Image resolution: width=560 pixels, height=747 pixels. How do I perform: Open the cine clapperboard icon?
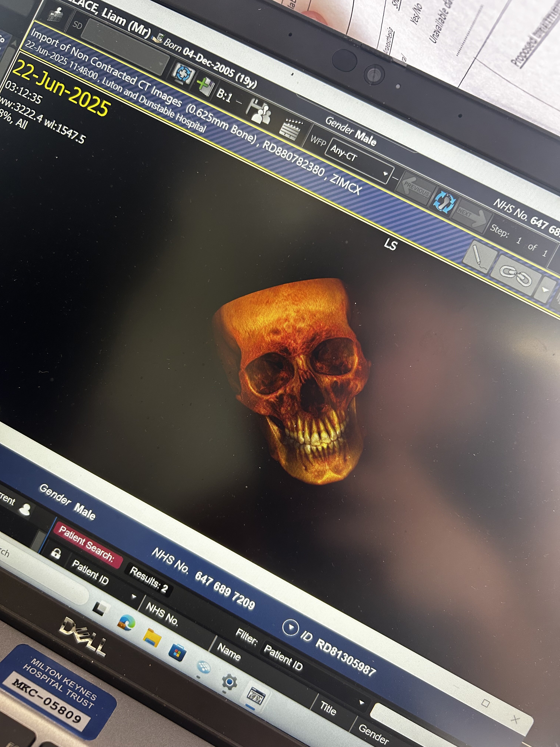290,129
